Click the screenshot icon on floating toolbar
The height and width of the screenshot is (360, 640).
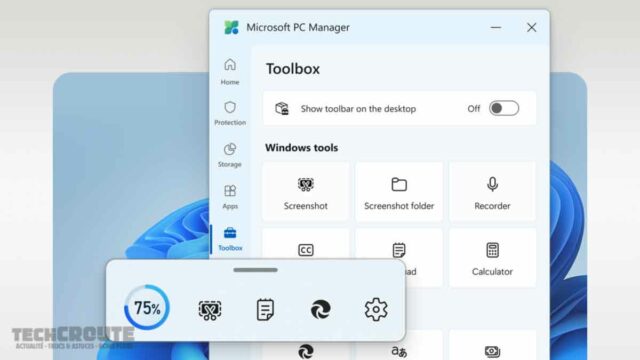210,310
